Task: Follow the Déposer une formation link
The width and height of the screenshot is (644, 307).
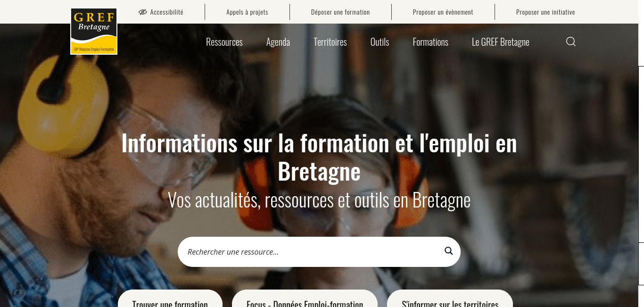Action: (340, 12)
